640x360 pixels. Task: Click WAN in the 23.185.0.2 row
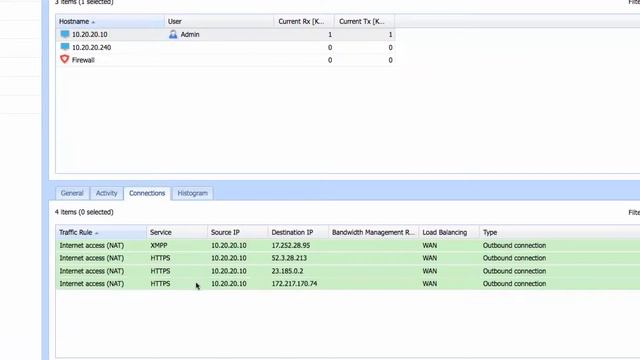[x=430, y=271]
